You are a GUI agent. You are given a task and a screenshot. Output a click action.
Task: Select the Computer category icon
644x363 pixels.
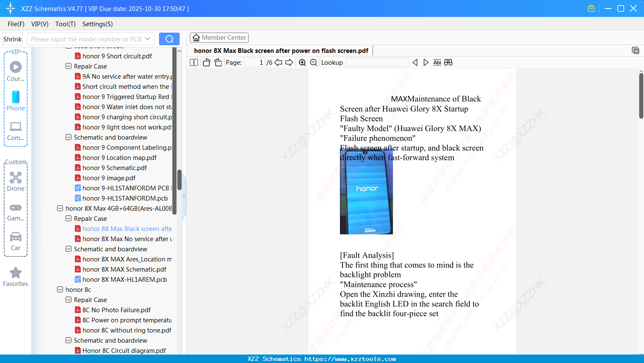[16, 131]
